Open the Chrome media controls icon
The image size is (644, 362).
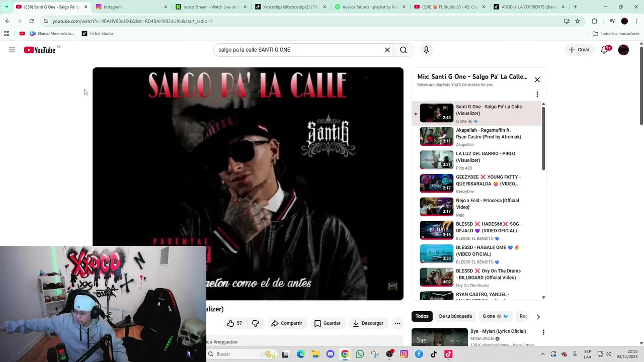(x=612, y=21)
